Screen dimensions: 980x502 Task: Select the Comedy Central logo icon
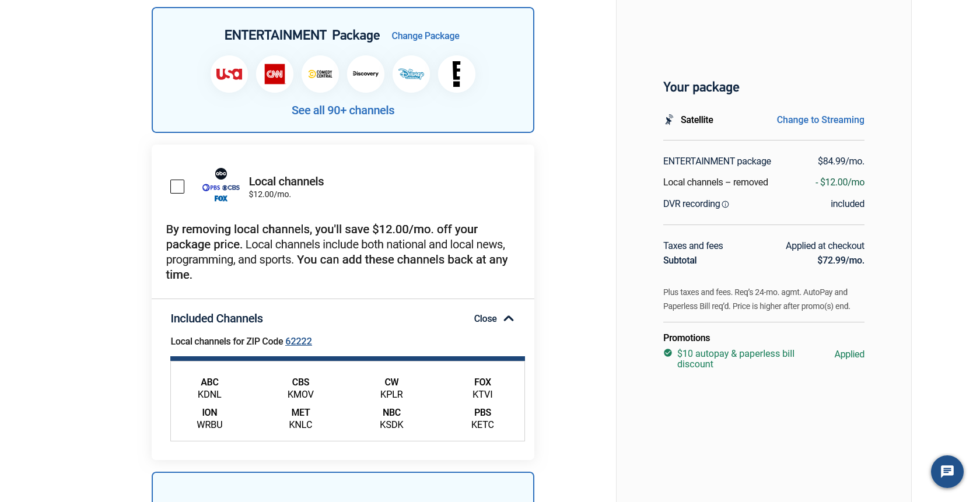[x=320, y=74]
